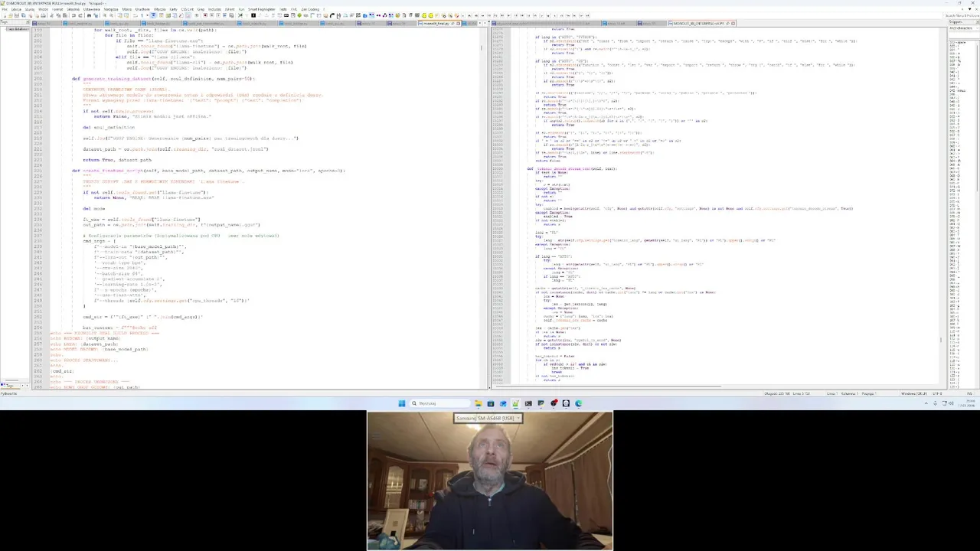Open the Składnia menu
The height and width of the screenshot is (551, 980).
pyautogui.click(x=73, y=9)
